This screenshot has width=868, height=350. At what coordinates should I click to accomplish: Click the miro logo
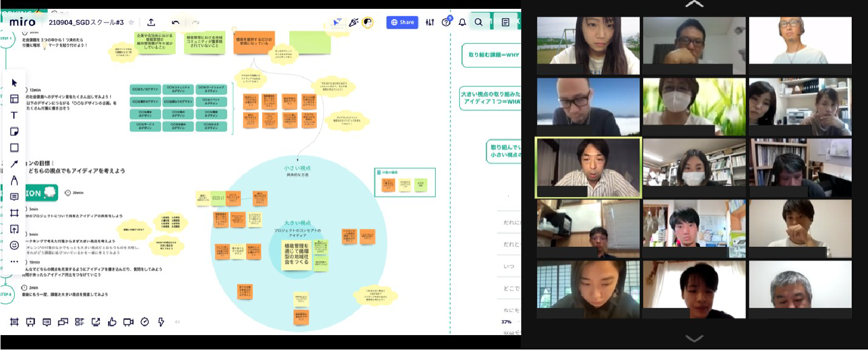(23, 22)
